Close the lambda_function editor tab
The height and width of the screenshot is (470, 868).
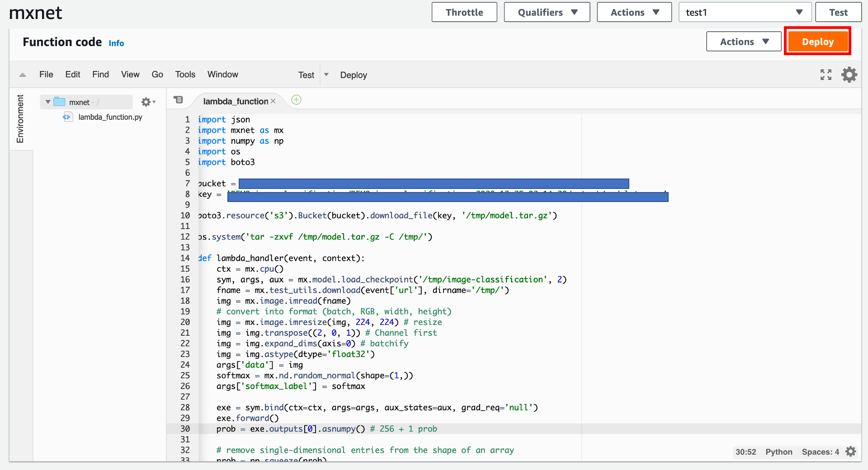273,101
